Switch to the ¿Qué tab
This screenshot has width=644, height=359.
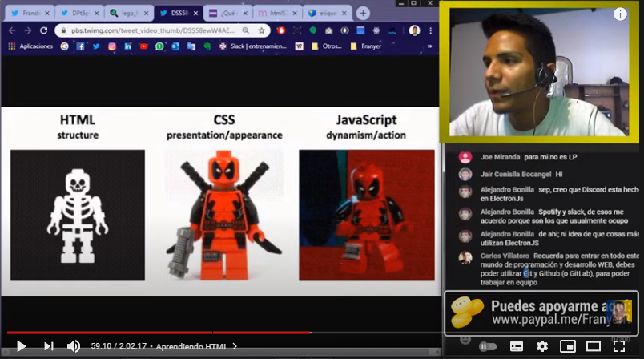(x=228, y=13)
